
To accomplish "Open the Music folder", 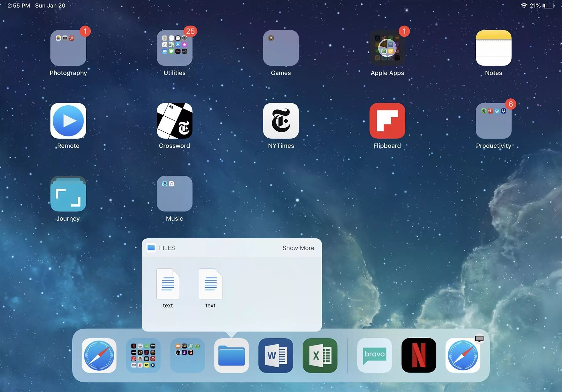I will click(x=175, y=193).
